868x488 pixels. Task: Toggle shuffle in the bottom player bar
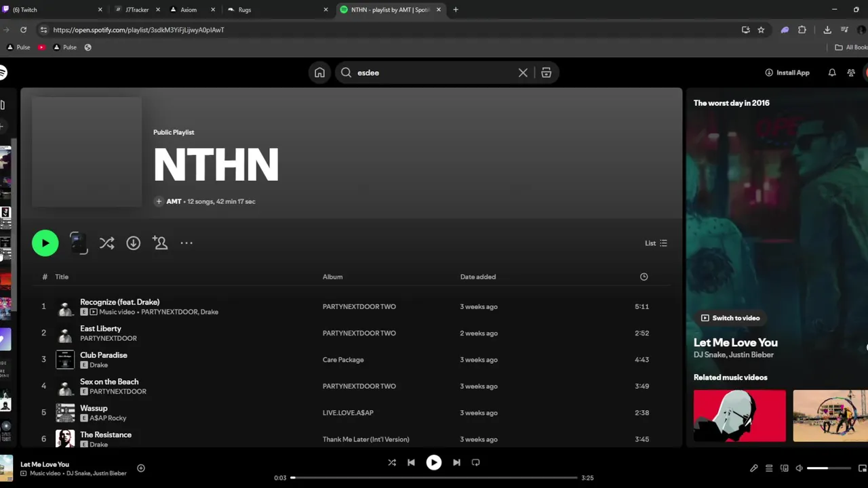391,462
